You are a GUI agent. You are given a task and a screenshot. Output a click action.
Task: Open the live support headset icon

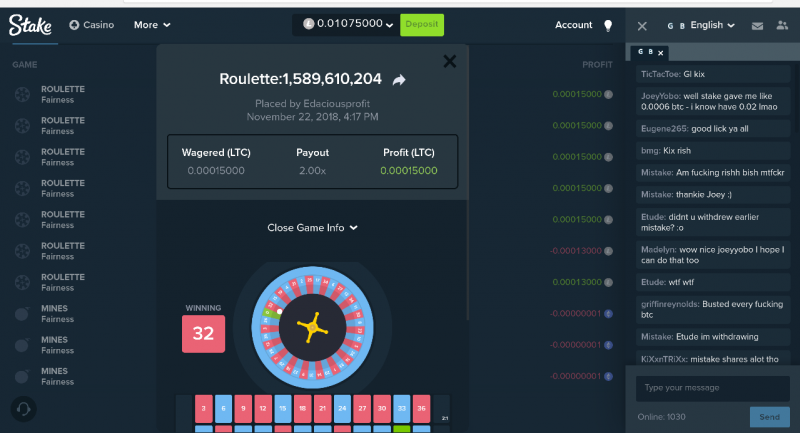23,409
